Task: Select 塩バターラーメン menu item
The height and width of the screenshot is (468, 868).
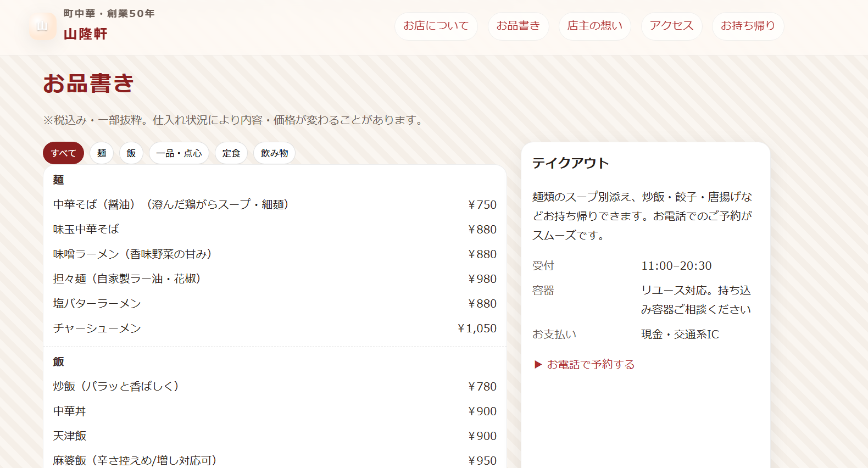Action: point(275,303)
